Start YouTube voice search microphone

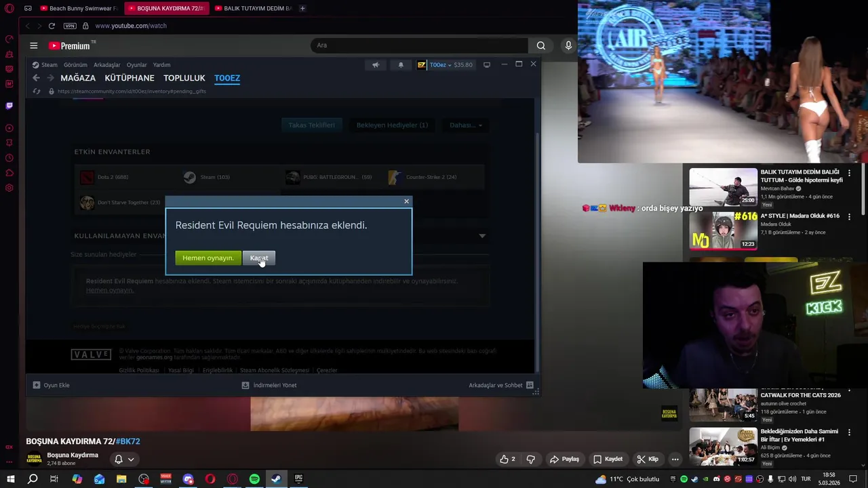pyautogui.click(x=568, y=45)
